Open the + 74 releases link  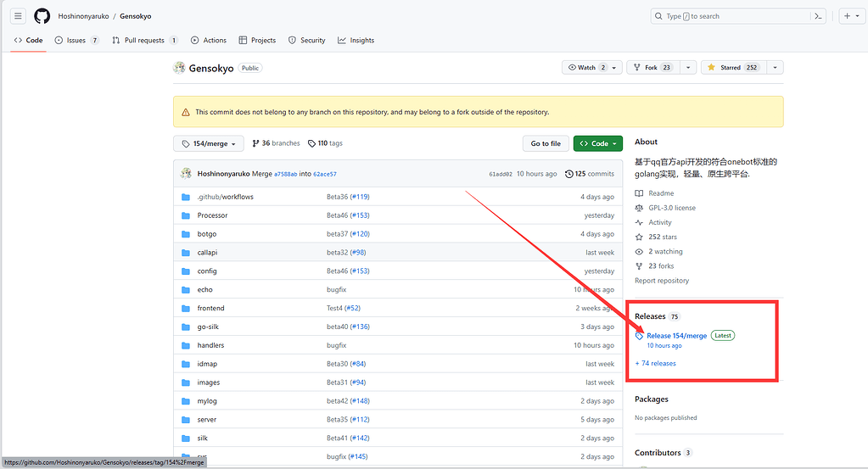click(x=655, y=363)
